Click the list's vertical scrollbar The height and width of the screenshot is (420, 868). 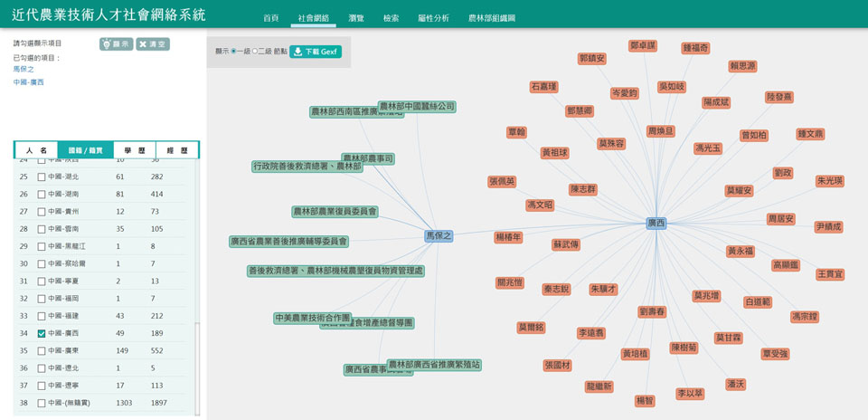(x=196, y=362)
